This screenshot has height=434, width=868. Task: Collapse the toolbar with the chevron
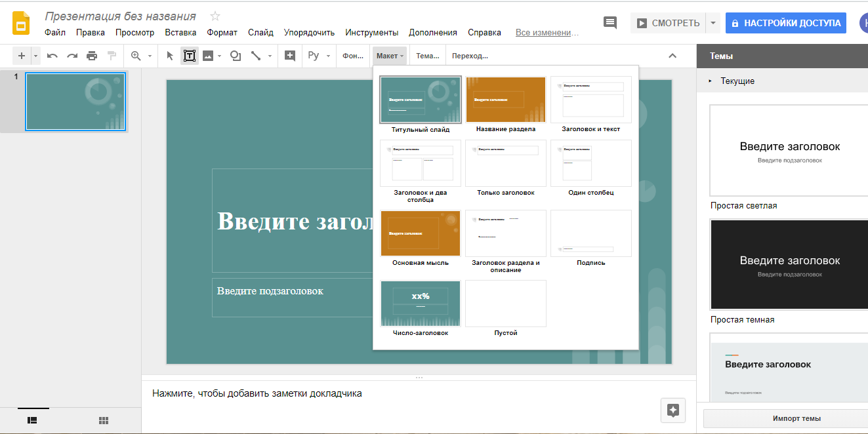672,55
